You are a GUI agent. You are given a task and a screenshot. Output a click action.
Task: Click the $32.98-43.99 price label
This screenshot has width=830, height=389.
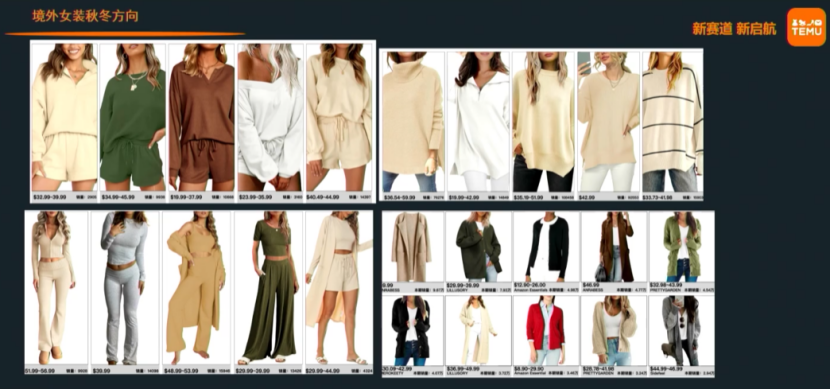click(x=666, y=285)
